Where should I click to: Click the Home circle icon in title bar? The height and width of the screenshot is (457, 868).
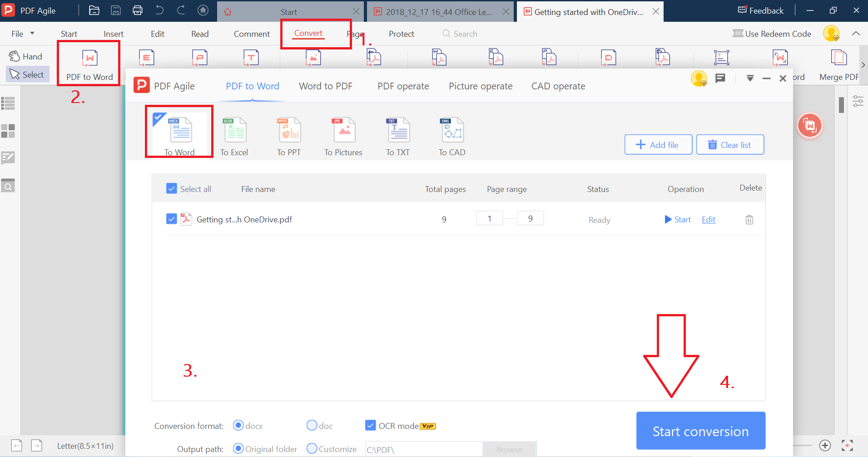203,10
